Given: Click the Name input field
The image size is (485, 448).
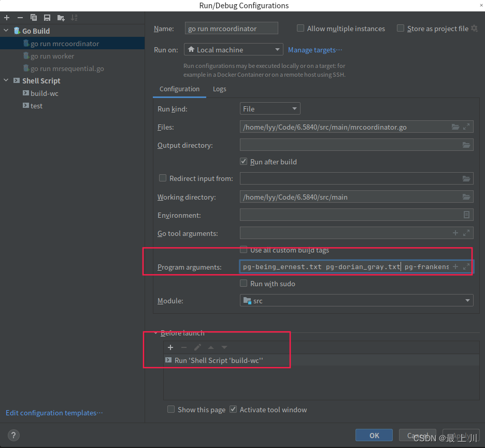Looking at the screenshot, I should tap(231, 29).
